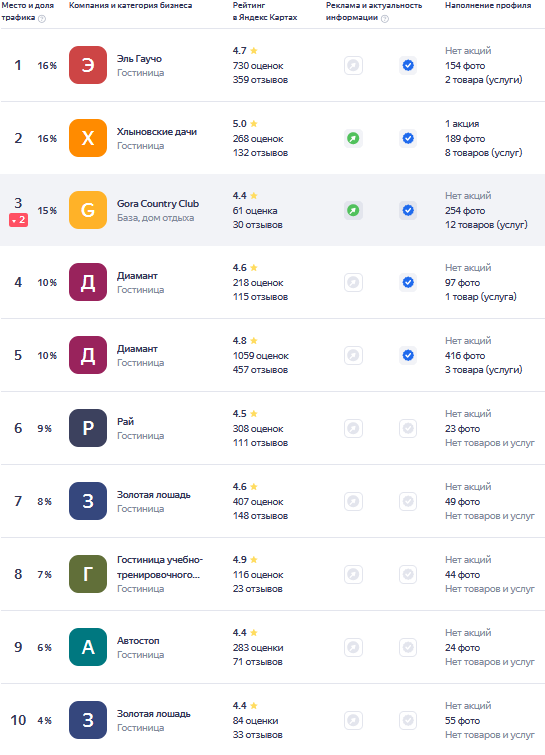Click the green advertising icon for Хлыновские дачи

(x=353, y=139)
